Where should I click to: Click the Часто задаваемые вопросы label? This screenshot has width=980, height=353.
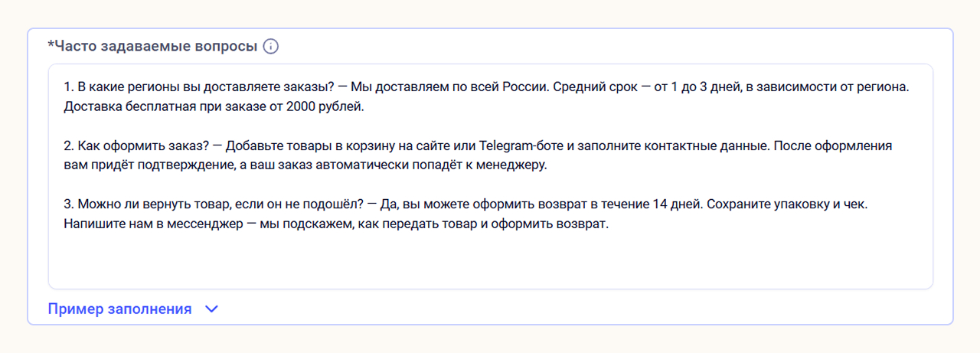153,47
